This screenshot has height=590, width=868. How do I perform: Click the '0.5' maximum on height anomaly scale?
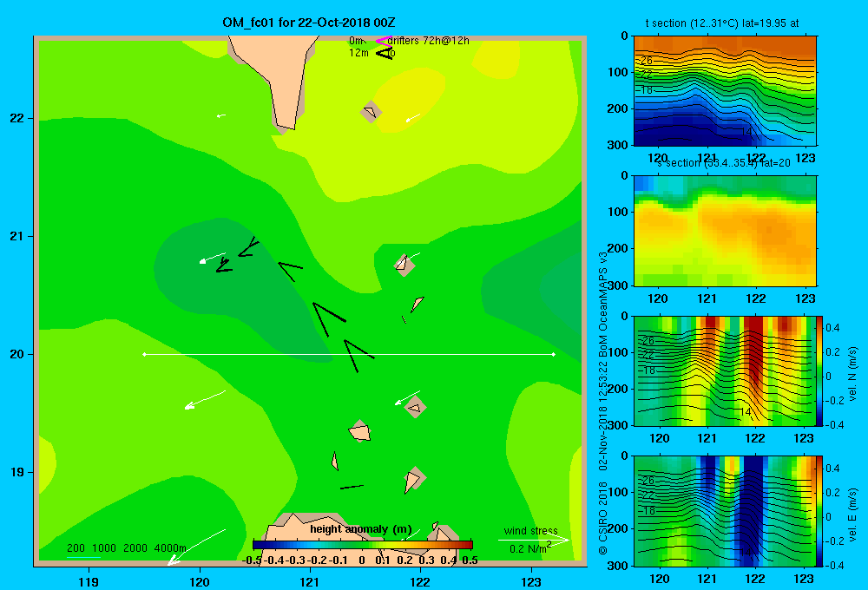tap(470, 560)
